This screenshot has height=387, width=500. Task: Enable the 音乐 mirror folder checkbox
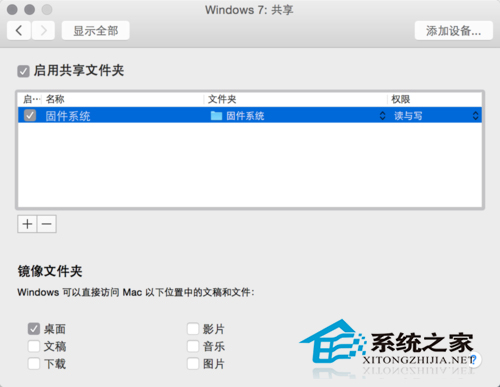pos(193,346)
